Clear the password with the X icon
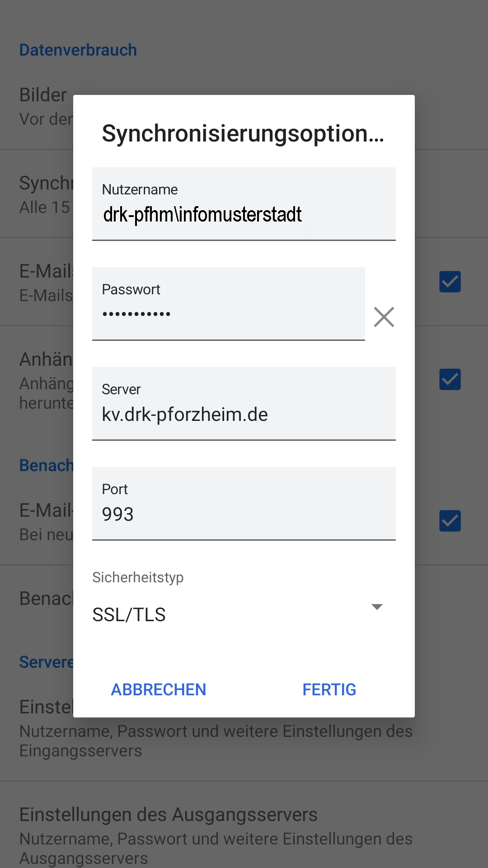The height and width of the screenshot is (868, 488). click(x=384, y=316)
